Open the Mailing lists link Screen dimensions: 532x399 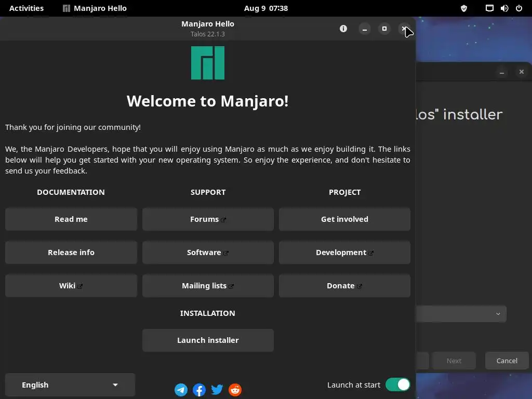coord(208,286)
